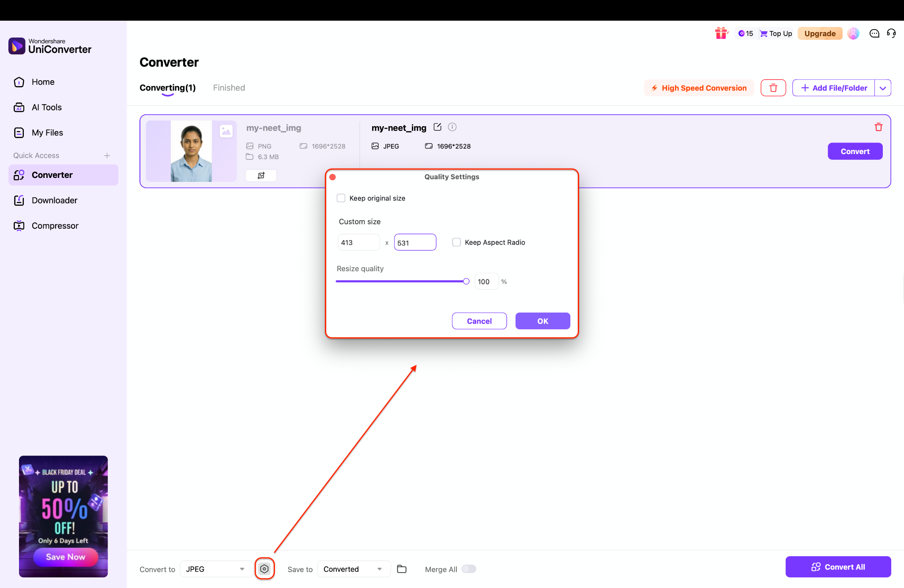Check Keep Aspect Radio option

pos(456,242)
